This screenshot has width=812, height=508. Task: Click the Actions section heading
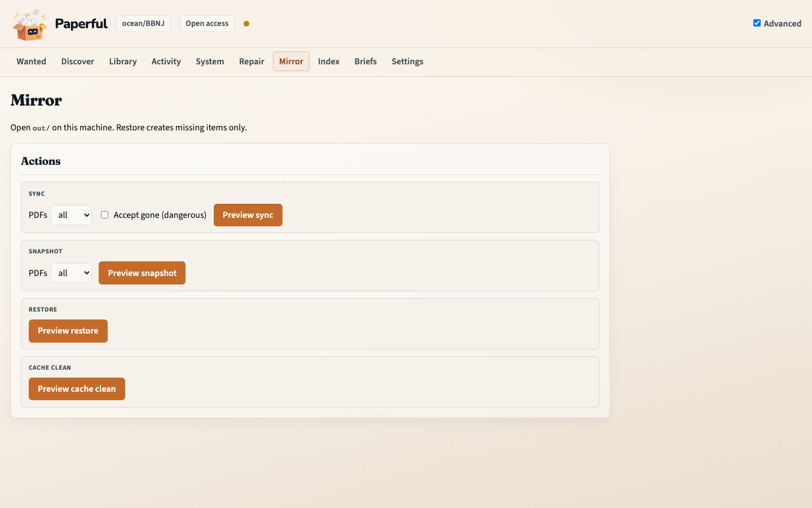[41, 161]
